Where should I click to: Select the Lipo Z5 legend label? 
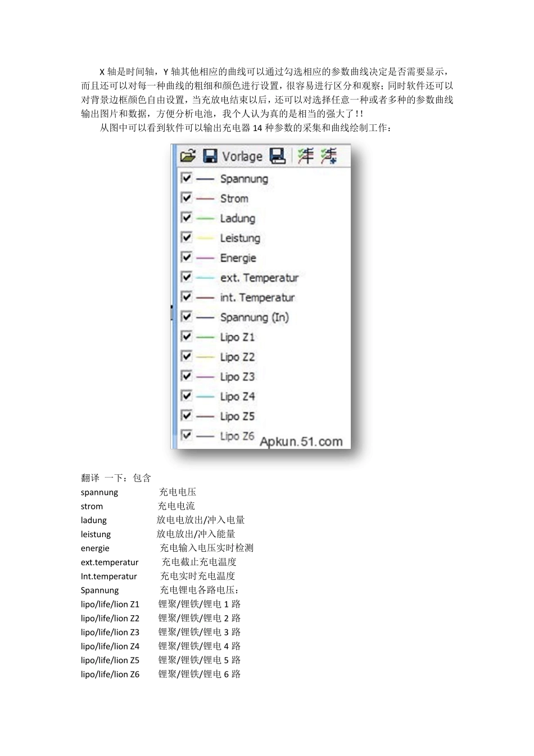click(237, 416)
